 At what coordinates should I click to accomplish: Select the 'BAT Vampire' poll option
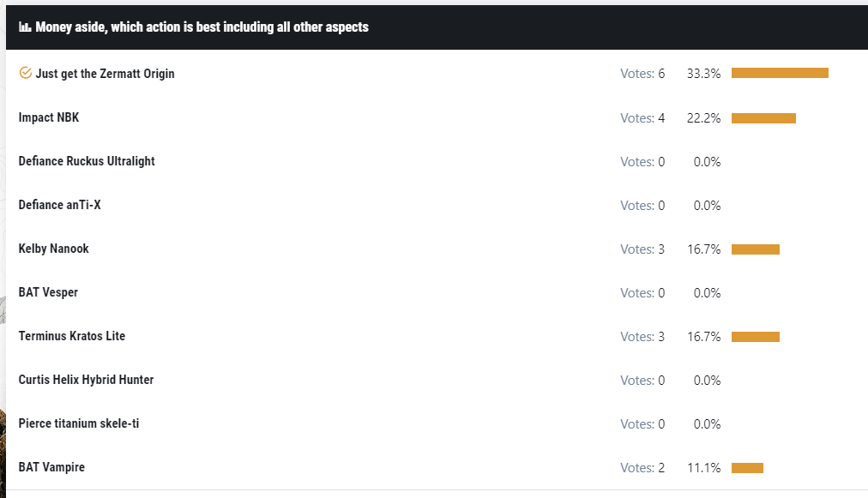pyautogui.click(x=51, y=467)
